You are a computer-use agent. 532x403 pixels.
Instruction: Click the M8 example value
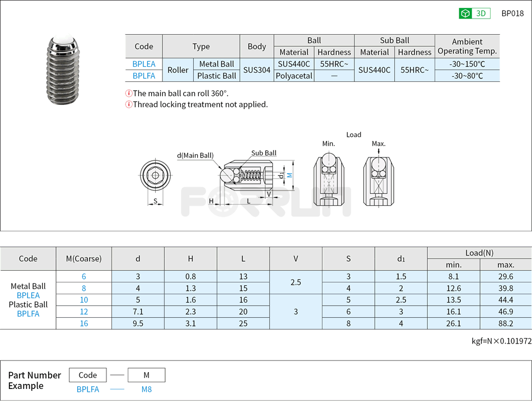[x=146, y=389]
